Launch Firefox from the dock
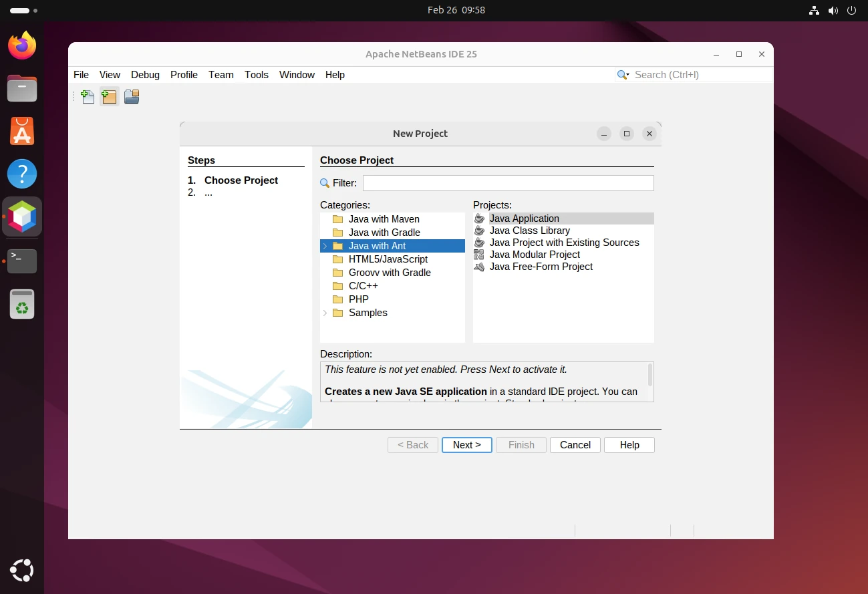 (22, 45)
